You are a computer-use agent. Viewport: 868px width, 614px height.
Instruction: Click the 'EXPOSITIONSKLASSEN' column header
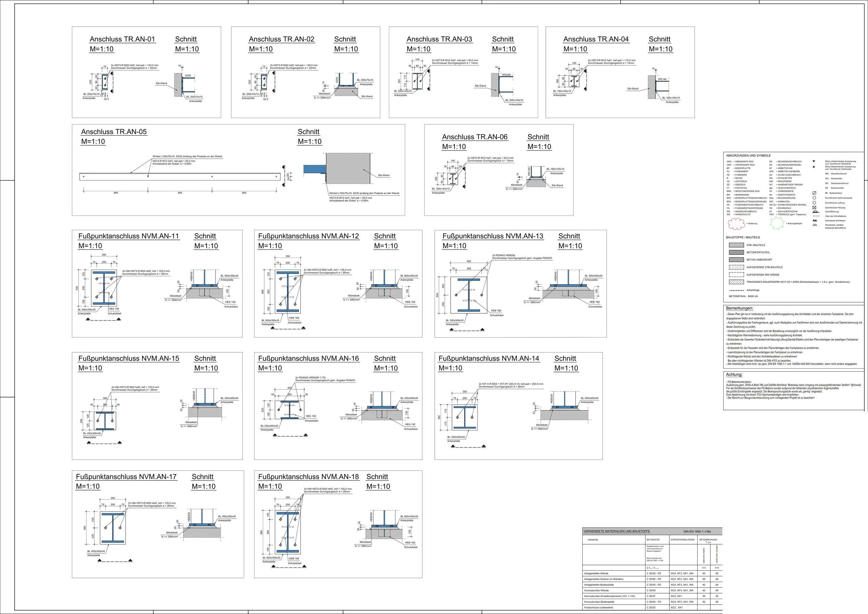point(683,539)
